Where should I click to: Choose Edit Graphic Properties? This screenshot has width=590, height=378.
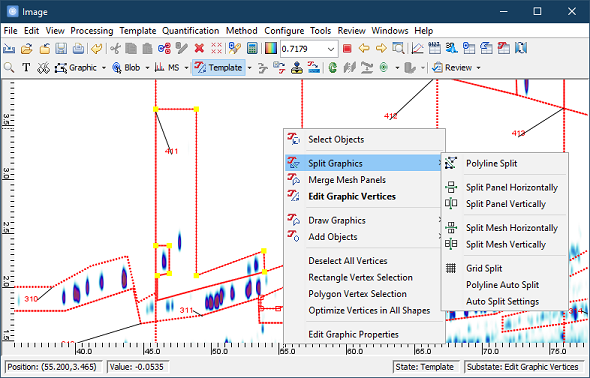point(364,334)
